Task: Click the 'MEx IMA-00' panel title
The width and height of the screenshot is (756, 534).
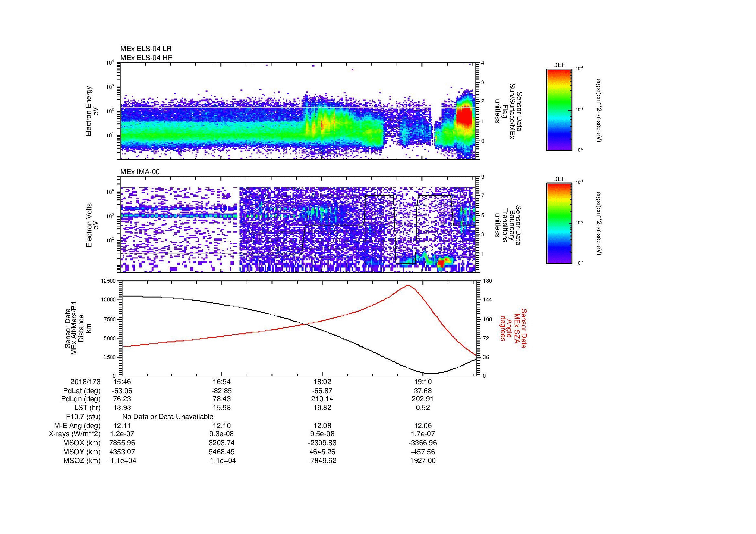Action: point(140,172)
